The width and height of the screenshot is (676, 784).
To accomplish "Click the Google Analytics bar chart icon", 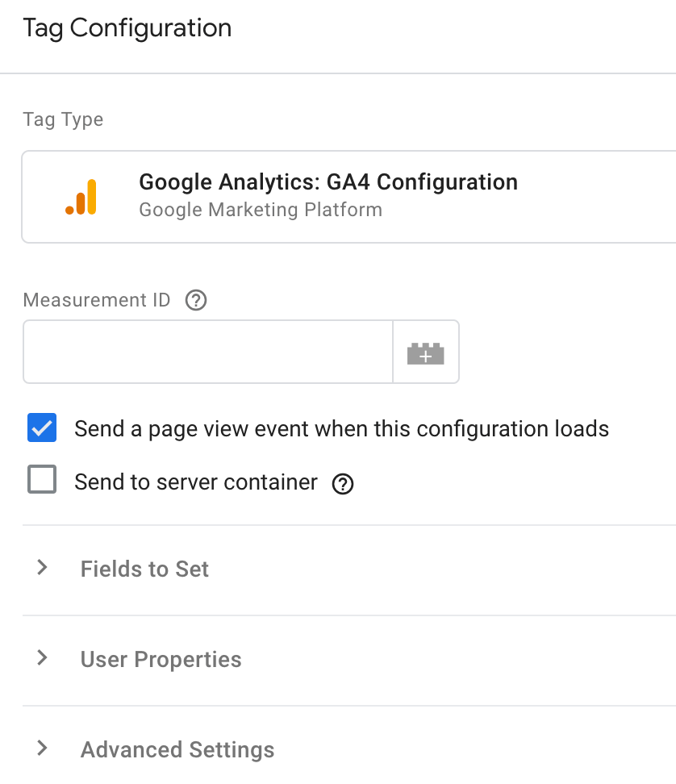I will (x=81, y=197).
